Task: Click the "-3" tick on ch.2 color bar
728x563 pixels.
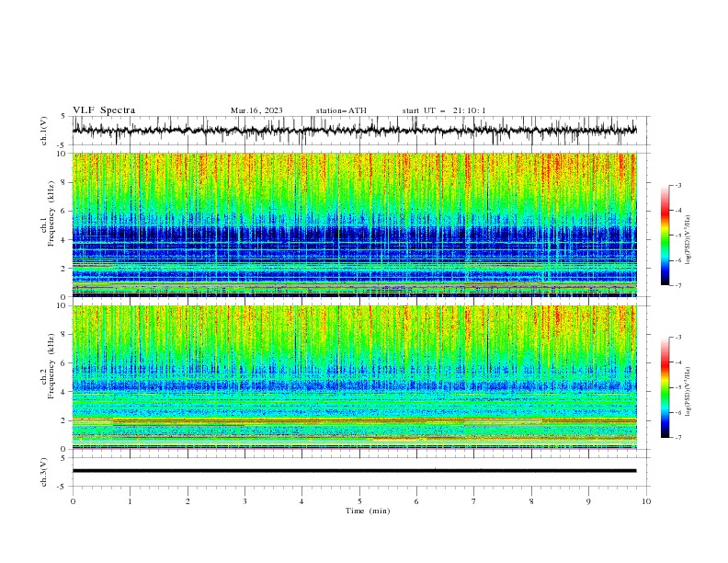Action: pos(677,338)
